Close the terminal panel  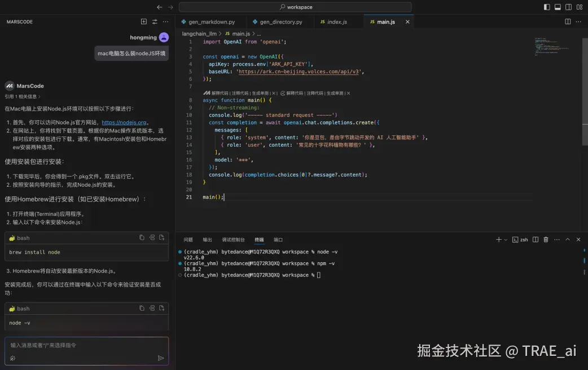pyautogui.click(x=578, y=240)
